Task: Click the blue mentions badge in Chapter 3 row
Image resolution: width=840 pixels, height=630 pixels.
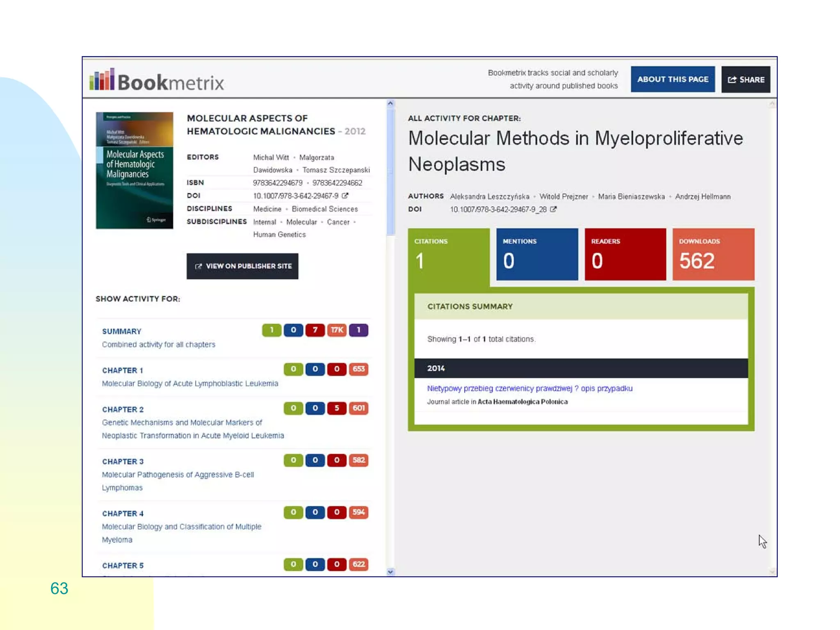Action: pos(315,460)
